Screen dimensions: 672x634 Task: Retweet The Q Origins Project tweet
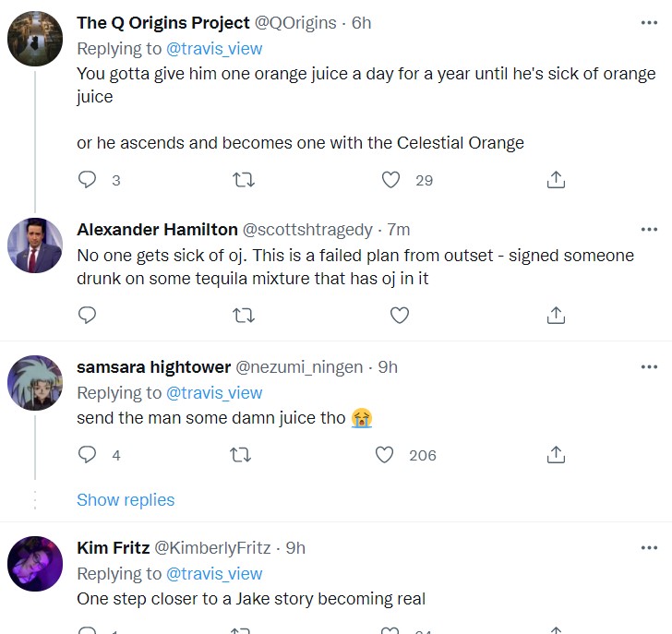(245, 180)
